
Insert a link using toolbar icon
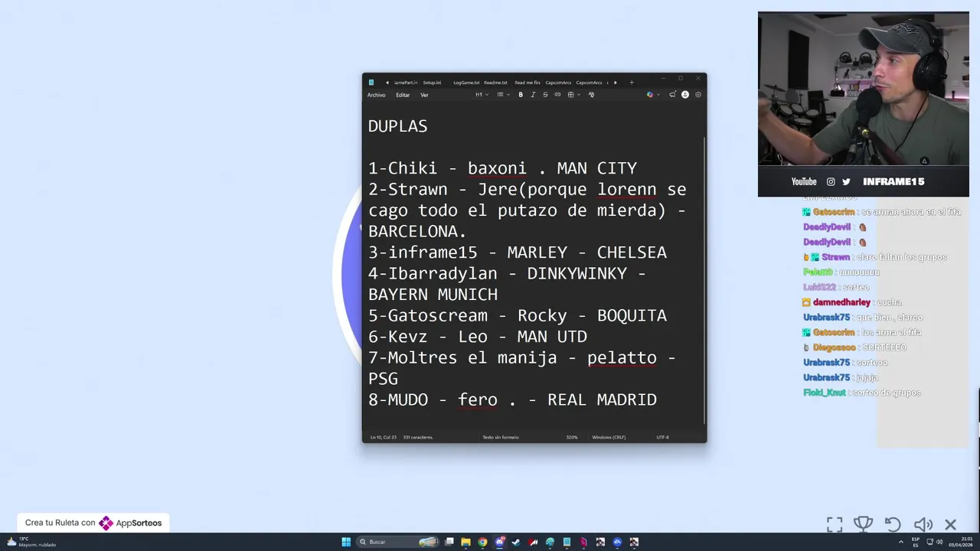tap(557, 95)
